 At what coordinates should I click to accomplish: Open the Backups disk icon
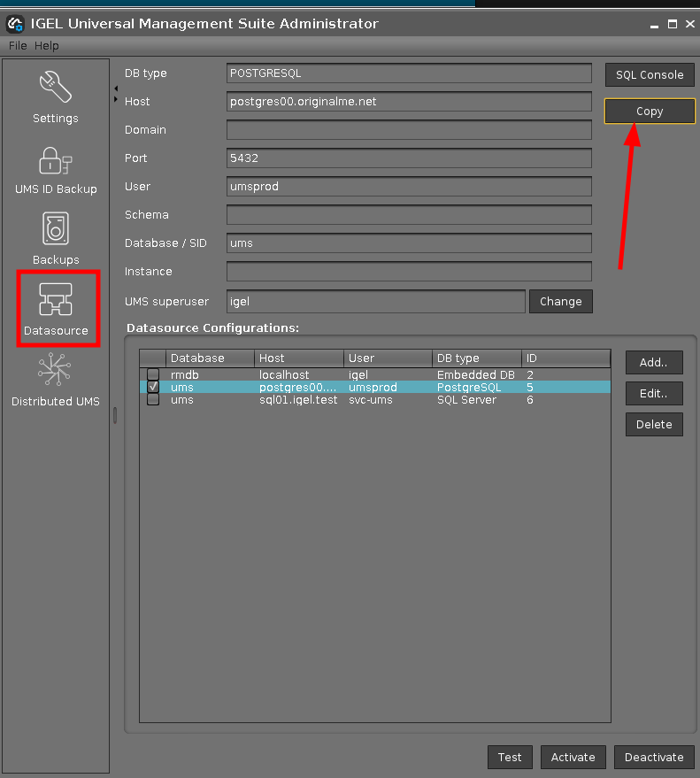point(55,230)
